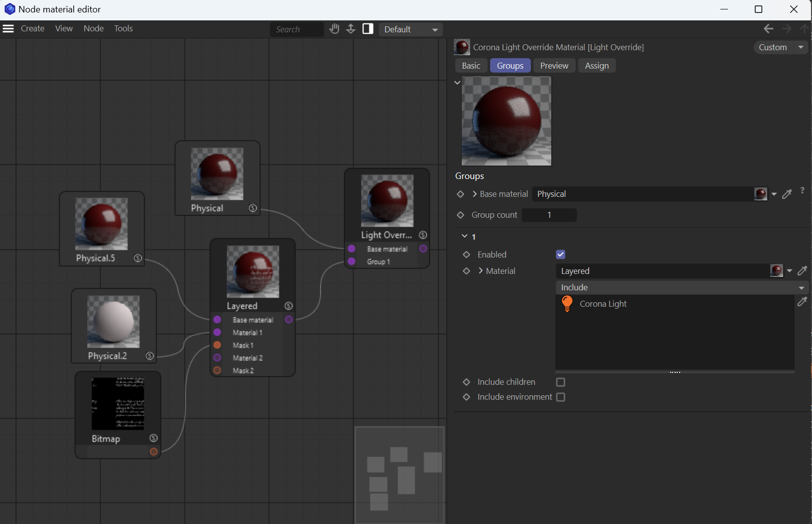Go back with the left arrow icon

pyautogui.click(x=768, y=29)
